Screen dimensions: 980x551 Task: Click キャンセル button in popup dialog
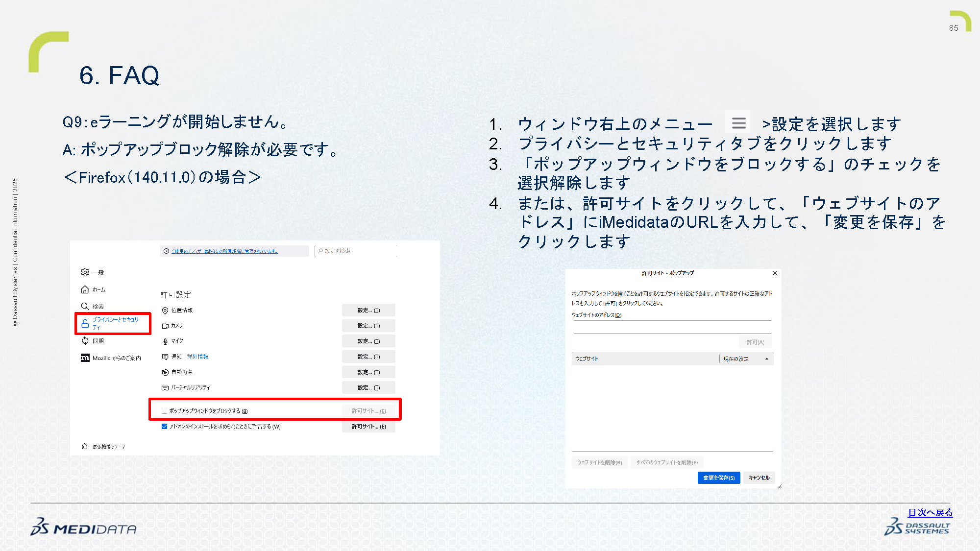coord(759,478)
